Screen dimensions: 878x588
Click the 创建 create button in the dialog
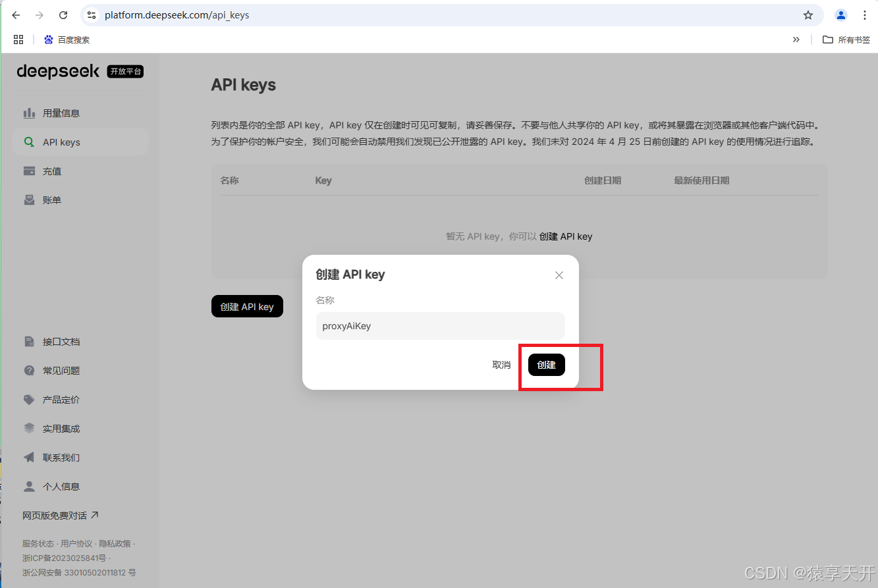(546, 364)
